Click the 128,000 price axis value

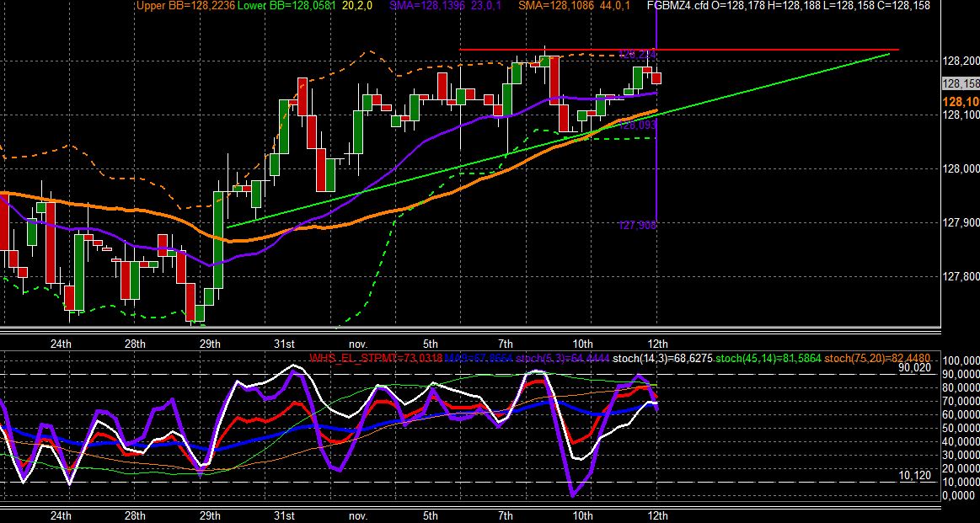[x=961, y=168]
